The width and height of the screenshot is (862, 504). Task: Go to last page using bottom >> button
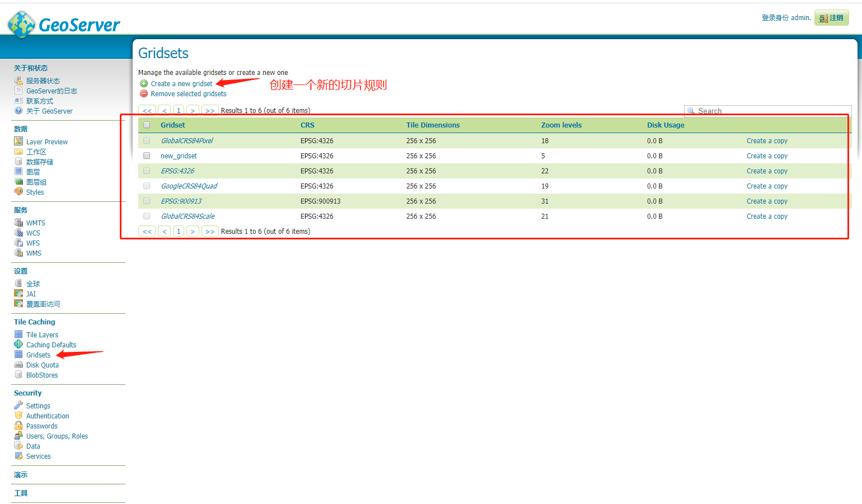coord(210,231)
